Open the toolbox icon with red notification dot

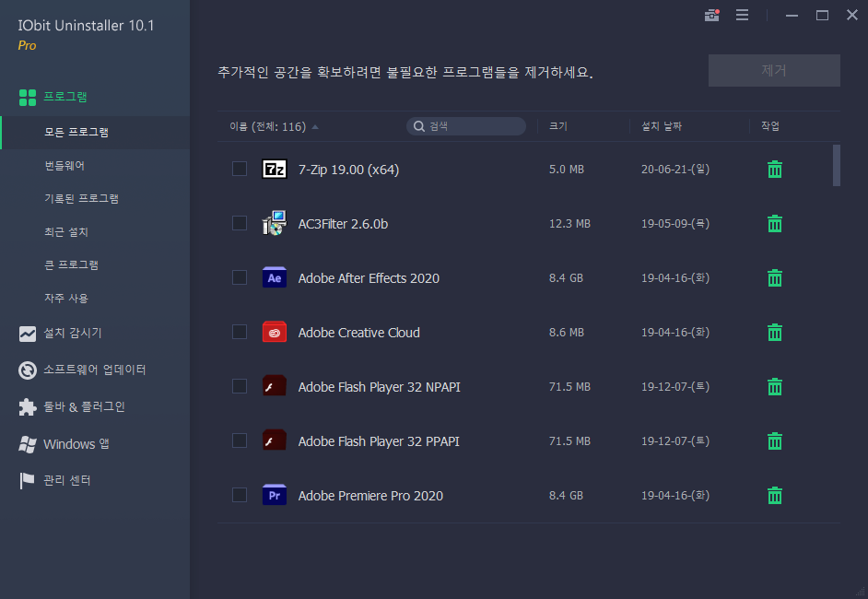(712, 15)
